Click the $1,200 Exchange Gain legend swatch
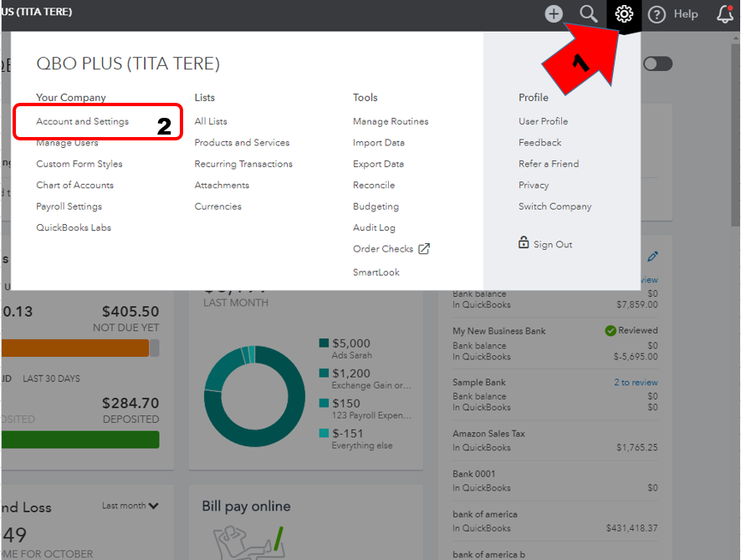Viewport: 741px width, 560px height. pos(324,373)
